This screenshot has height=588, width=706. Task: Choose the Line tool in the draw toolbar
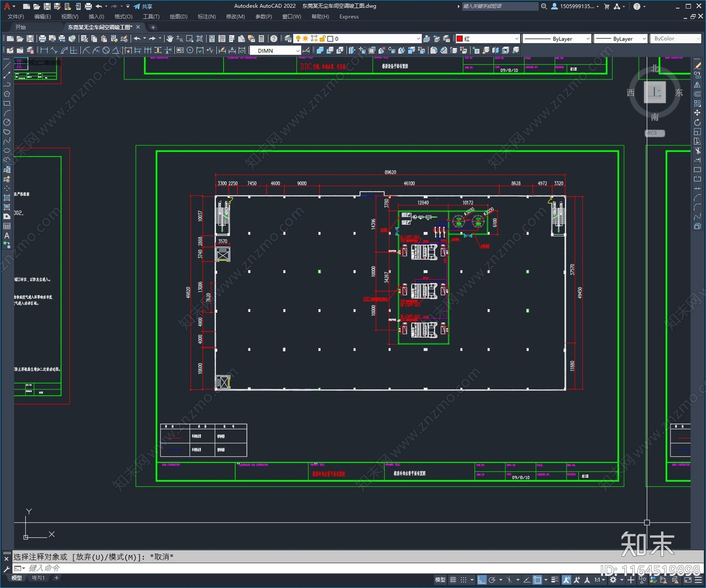point(7,66)
